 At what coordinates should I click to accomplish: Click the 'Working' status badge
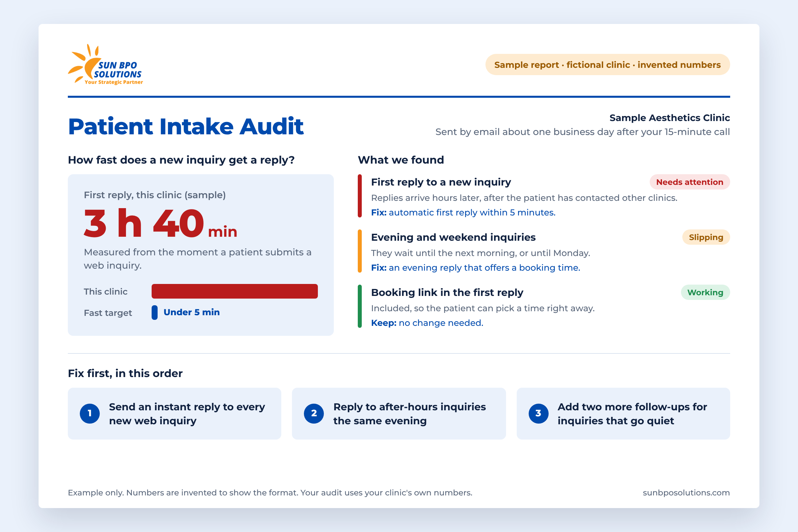[705, 293]
